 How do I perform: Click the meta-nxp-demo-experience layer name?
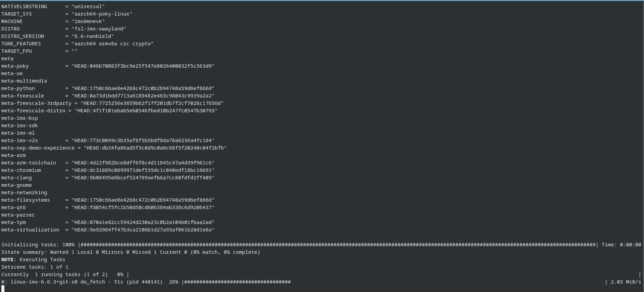tap(38, 148)
